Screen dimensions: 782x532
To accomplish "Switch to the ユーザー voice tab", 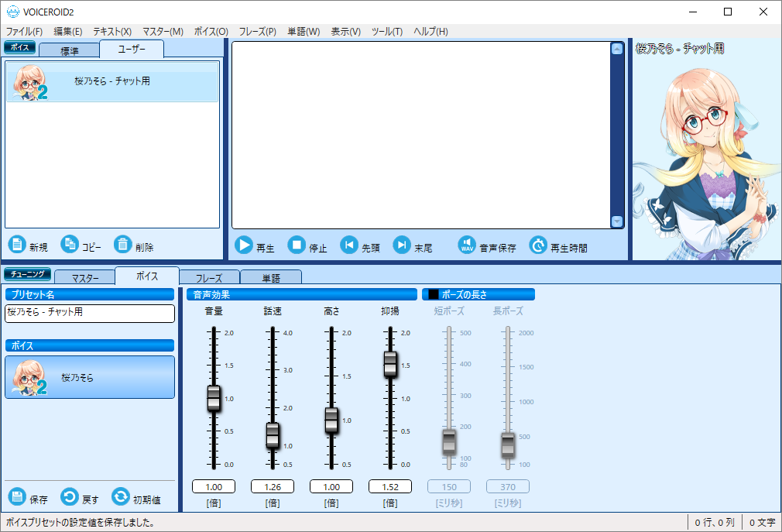I will click(132, 49).
